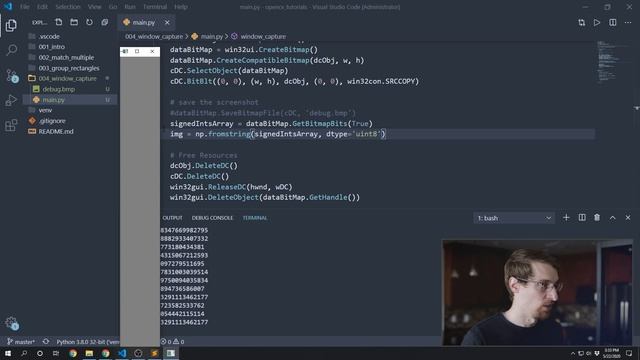Maximize the terminal panel with up chevron
The width and height of the screenshot is (640, 360).
613,218
